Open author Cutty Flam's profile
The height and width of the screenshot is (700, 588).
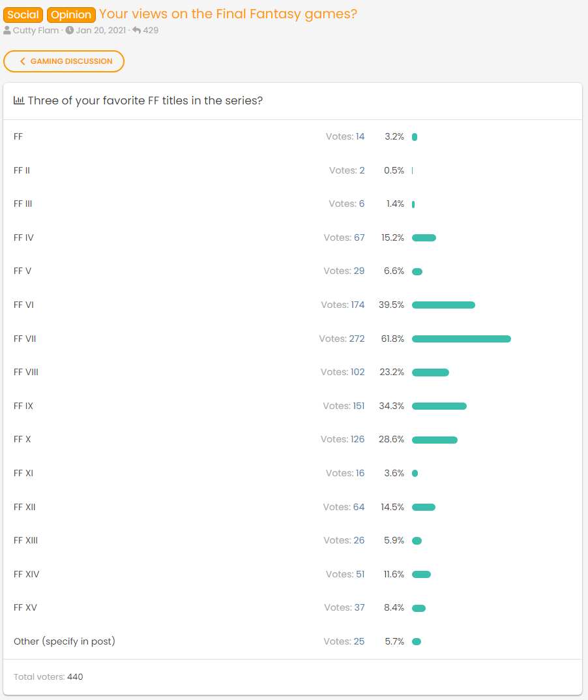click(36, 31)
